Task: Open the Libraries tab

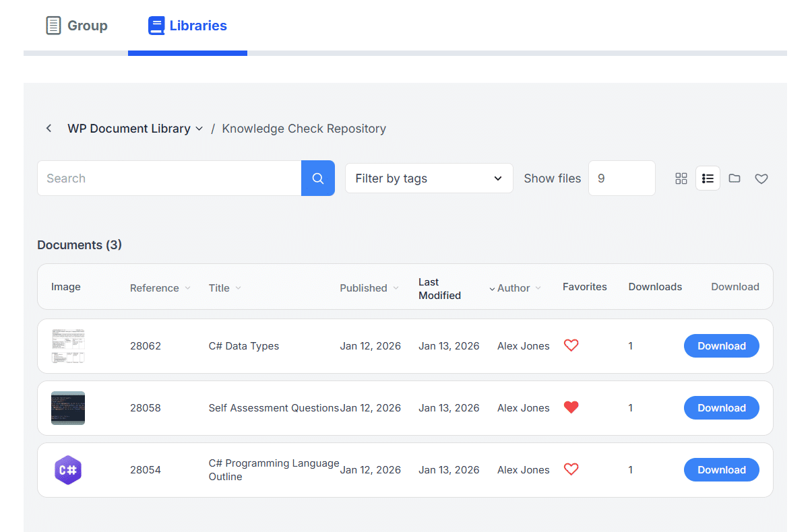Action: point(187,26)
